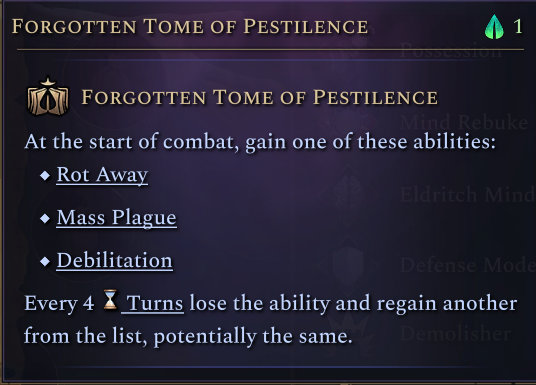Click the green leaf cost icon
Viewport: 536px width, 385px height.
point(494,27)
